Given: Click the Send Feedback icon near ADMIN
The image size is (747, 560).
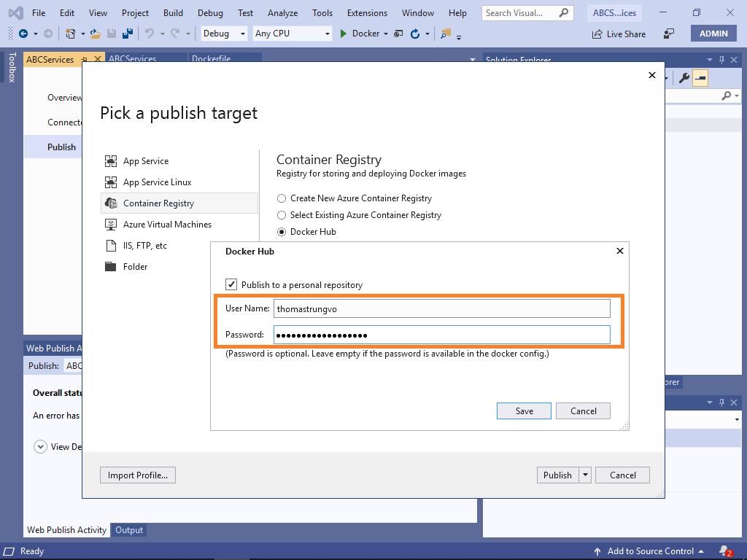Looking at the screenshot, I should (669, 34).
